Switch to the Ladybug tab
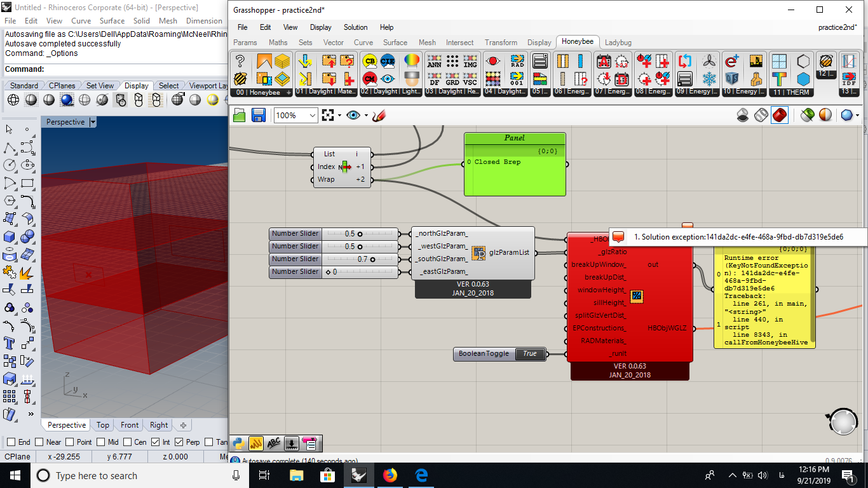Screen dimensions: 868x488 [618, 43]
